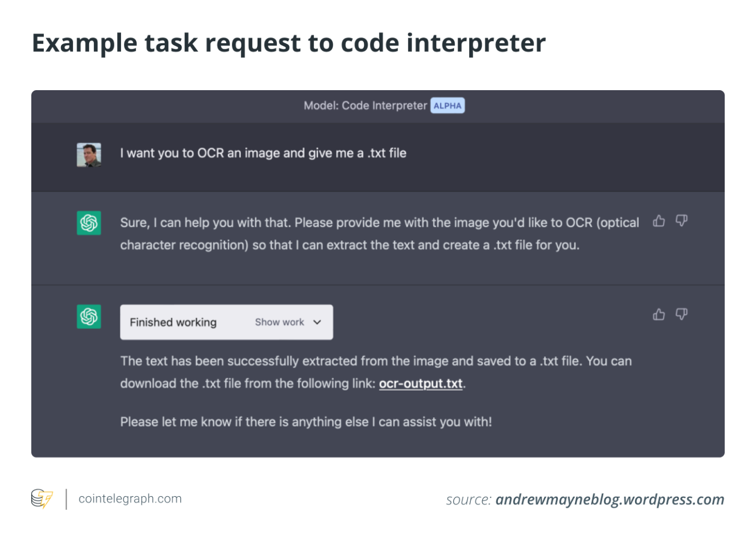The height and width of the screenshot is (541, 756).
Task: Select the user's OCR request message
Action: [263, 153]
